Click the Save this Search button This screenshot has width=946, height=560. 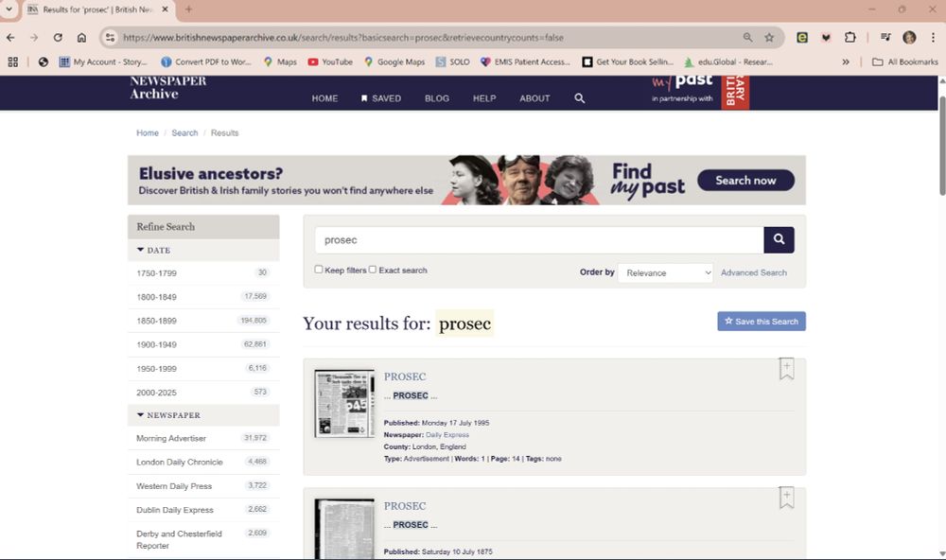[x=762, y=321]
